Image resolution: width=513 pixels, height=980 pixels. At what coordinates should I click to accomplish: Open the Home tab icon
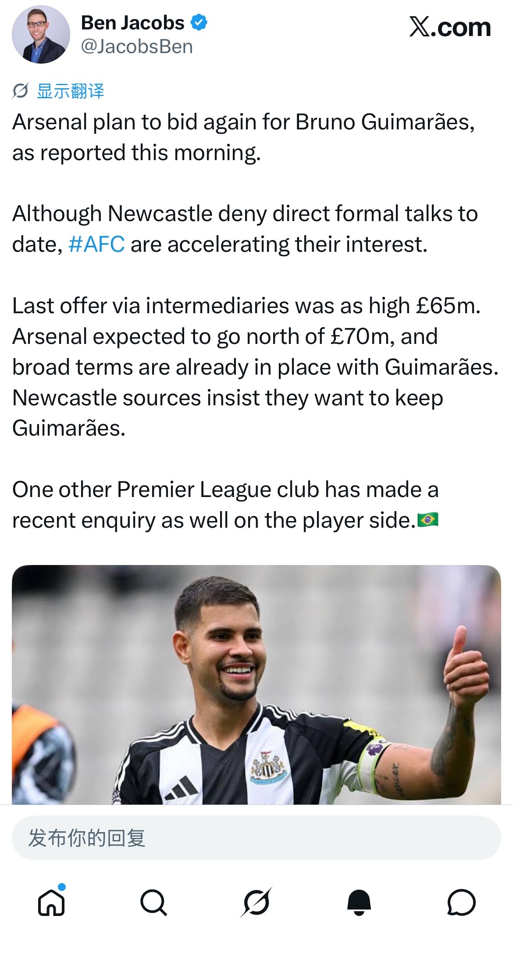pos(52,902)
